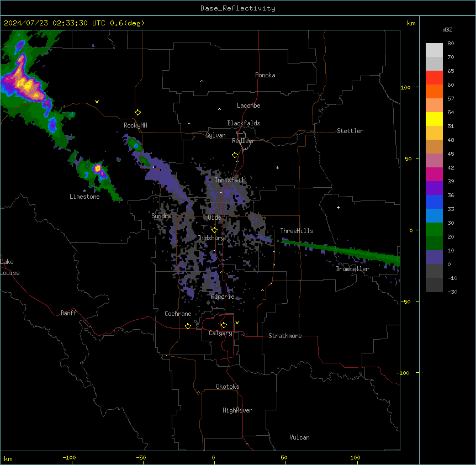Click the km unit label at bottom left
This screenshot has width=476, height=465.
pyautogui.click(x=8, y=459)
